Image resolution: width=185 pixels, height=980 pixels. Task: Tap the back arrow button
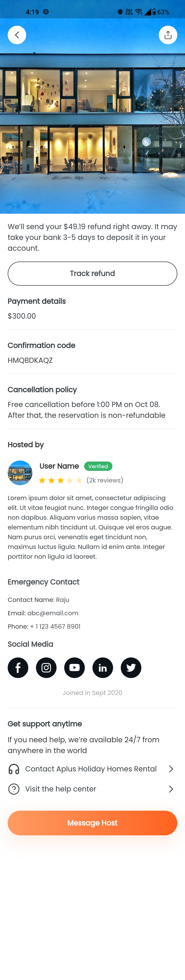[x=17, y=35]
